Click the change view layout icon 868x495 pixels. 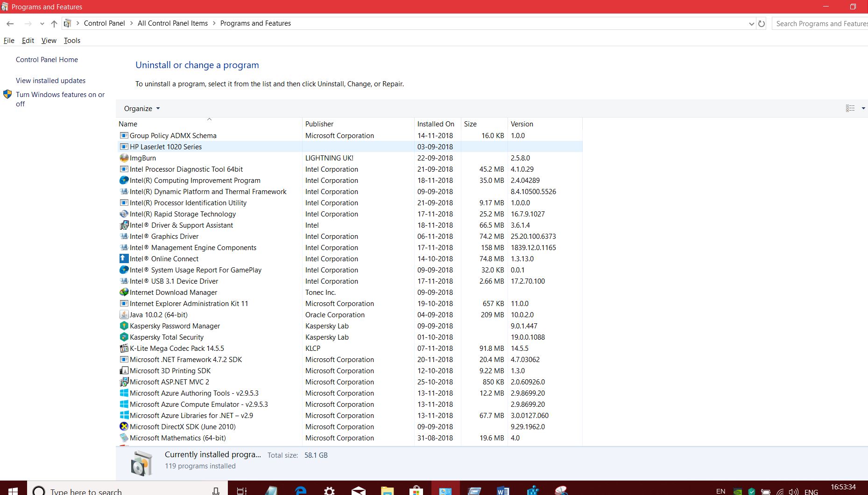pos(850,108)
